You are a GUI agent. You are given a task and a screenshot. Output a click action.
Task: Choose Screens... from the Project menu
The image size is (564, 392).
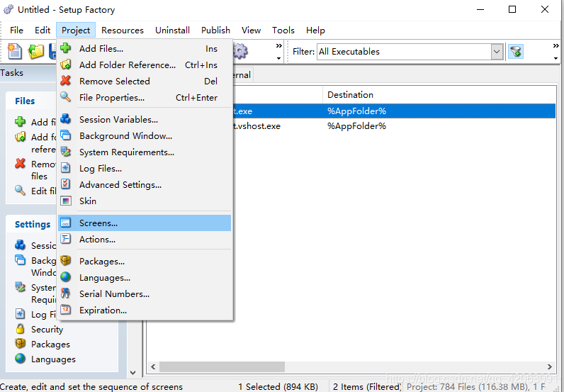(x=145, y=223)
